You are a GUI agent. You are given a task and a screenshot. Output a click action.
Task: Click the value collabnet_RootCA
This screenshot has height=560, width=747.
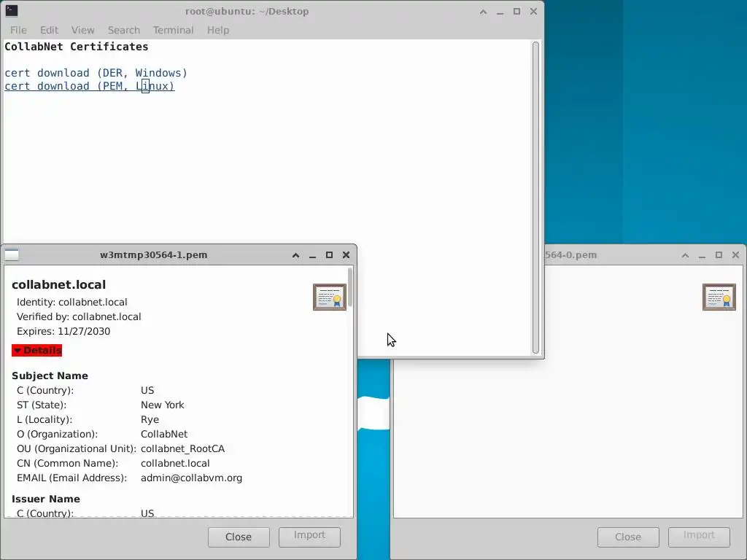(183, 449)
